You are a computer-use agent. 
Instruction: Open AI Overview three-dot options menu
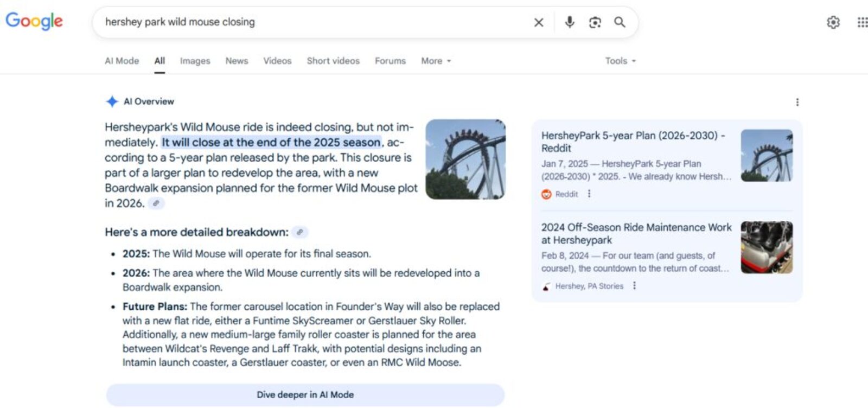797,102
